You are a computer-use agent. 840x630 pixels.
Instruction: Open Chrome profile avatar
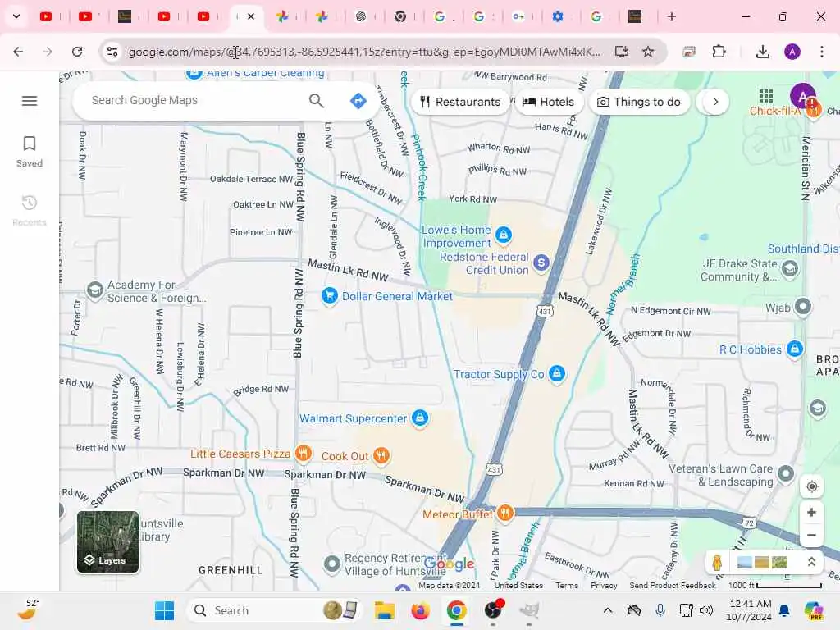(792, 52)
